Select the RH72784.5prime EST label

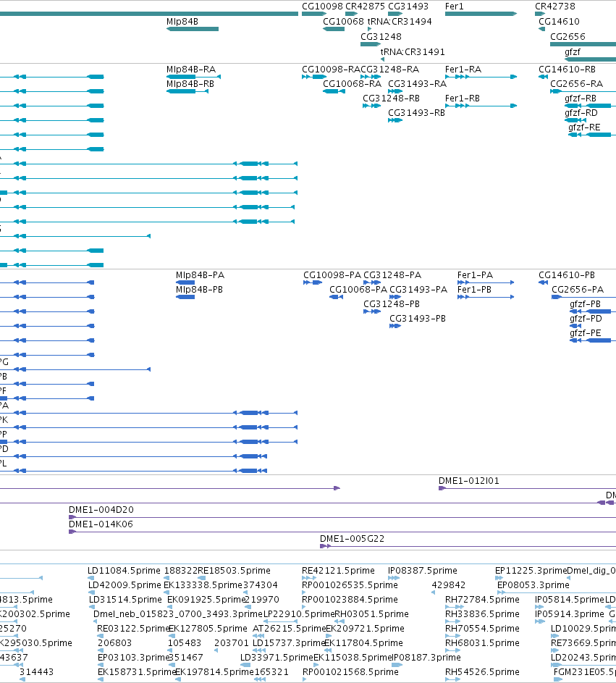(x=482, y=600)
